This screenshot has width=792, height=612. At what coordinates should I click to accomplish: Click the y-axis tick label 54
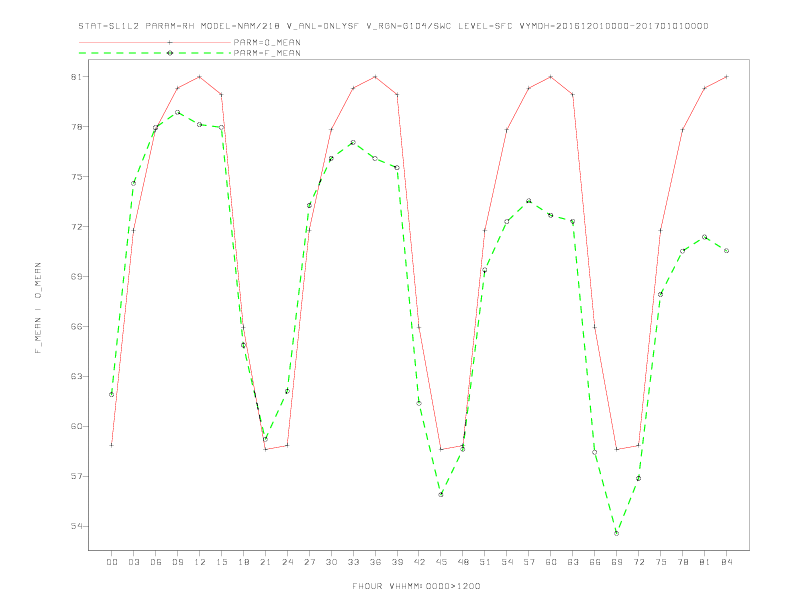76,526
